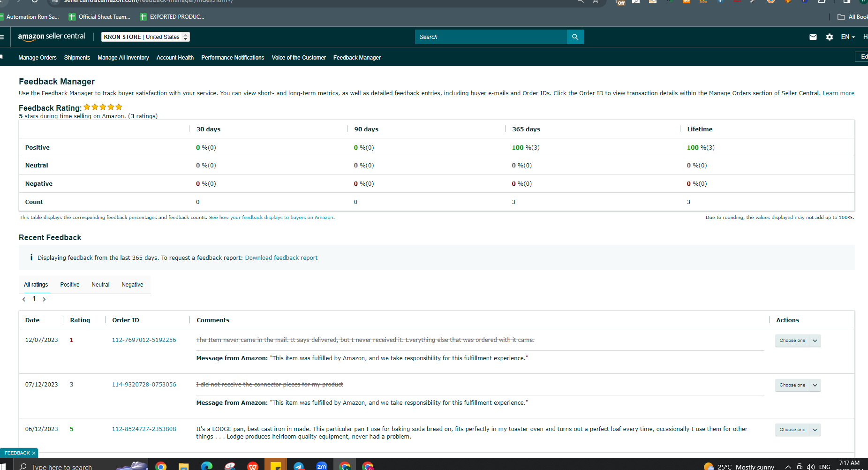Screen dimensions: 868x470
Task: Open the messages envelope icon
Action: (x=813, y=37)
